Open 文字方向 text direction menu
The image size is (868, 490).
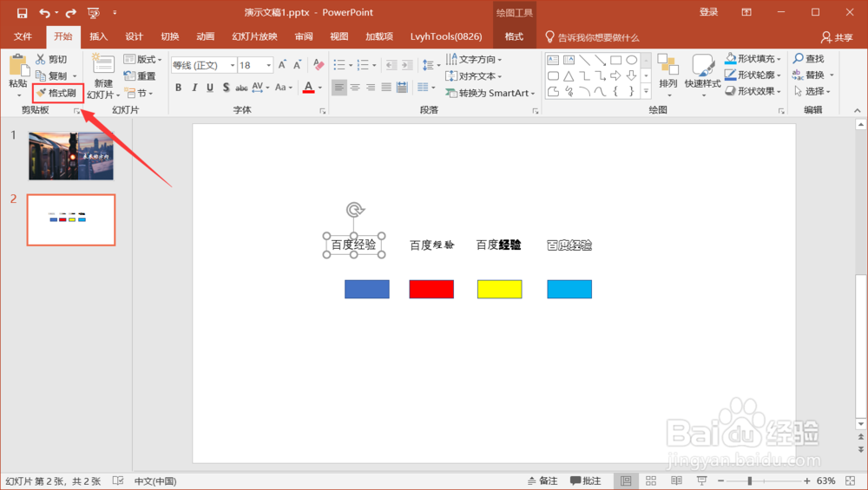pos(474,59)
